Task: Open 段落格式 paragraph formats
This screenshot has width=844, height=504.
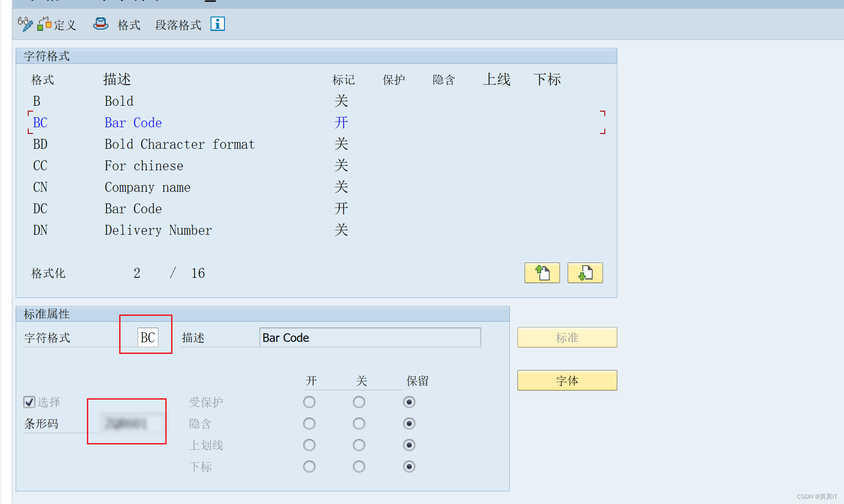Action: pyautogui.click(x=178, y=25)
